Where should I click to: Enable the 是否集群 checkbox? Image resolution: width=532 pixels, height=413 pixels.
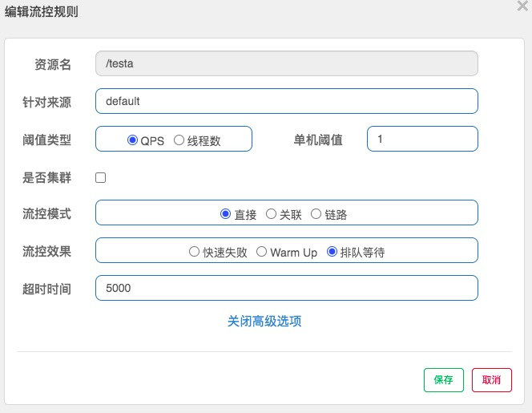(100, 178)
